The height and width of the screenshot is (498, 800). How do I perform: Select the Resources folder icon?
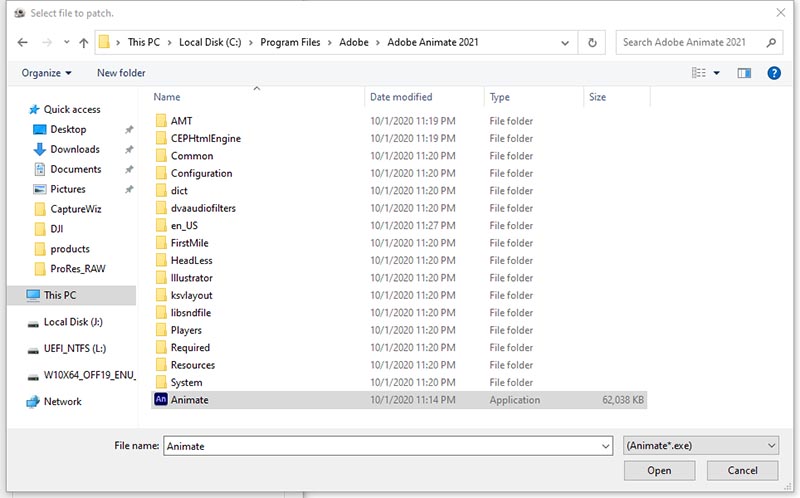click(x=161, y=365)
